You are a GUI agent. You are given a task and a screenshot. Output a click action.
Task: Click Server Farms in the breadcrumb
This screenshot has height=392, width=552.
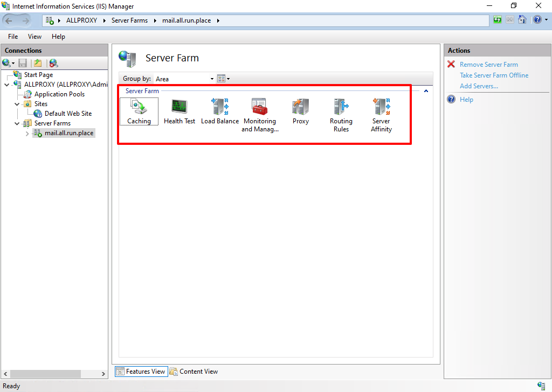(x=129, y=20)
